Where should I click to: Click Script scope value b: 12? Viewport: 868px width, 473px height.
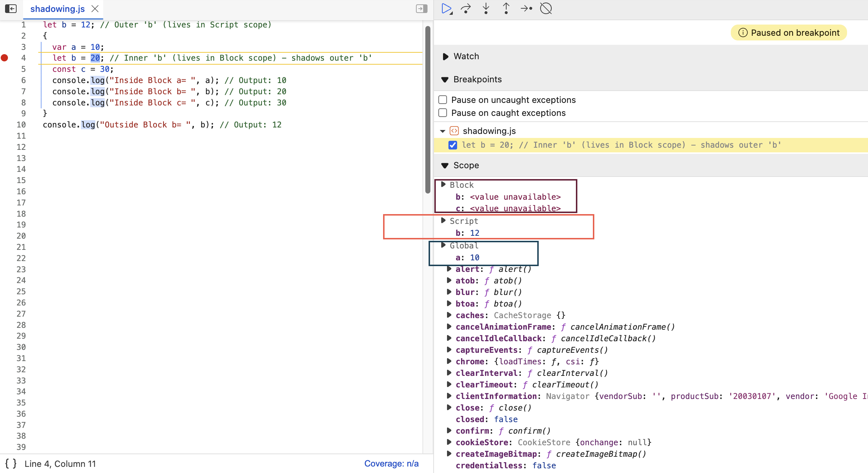point(467,233)
